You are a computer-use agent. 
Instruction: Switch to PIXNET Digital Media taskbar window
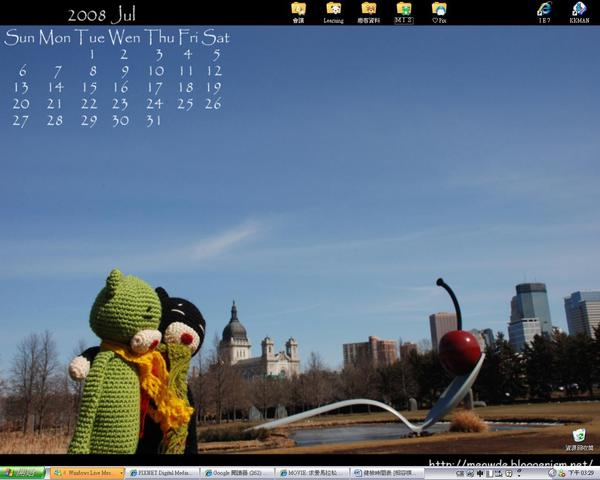(x=162, y=473)
